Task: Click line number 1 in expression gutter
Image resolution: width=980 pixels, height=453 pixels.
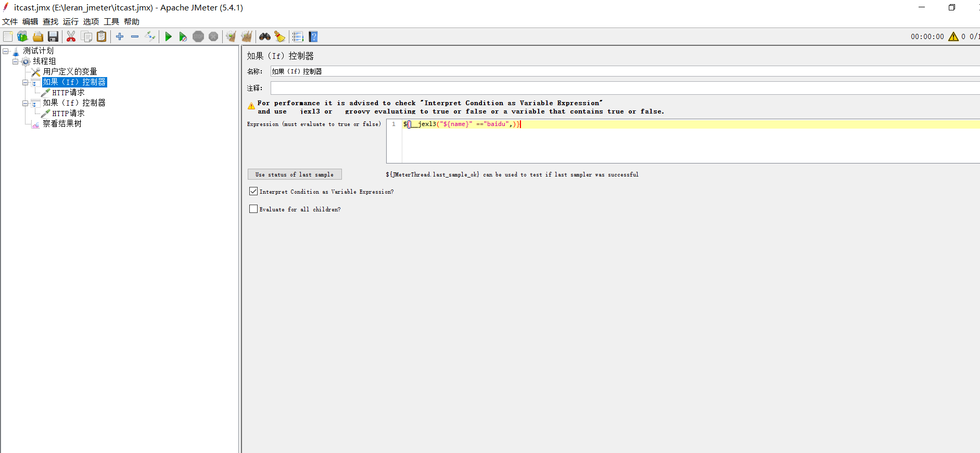Action: tap(394, 124)
